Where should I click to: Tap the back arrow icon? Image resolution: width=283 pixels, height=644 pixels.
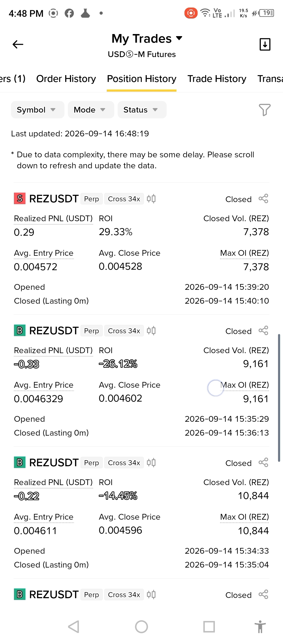coord(18,44)
